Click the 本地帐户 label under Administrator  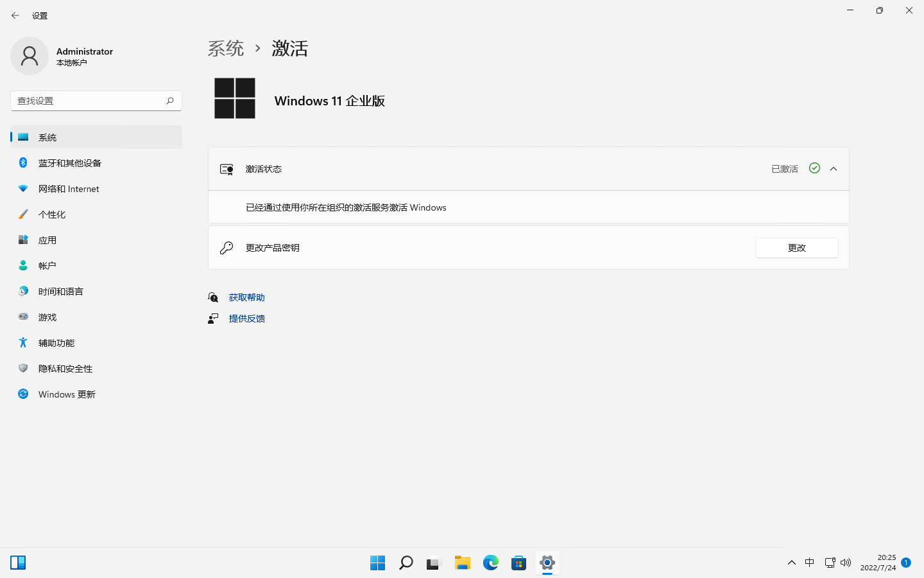point(71,63)
